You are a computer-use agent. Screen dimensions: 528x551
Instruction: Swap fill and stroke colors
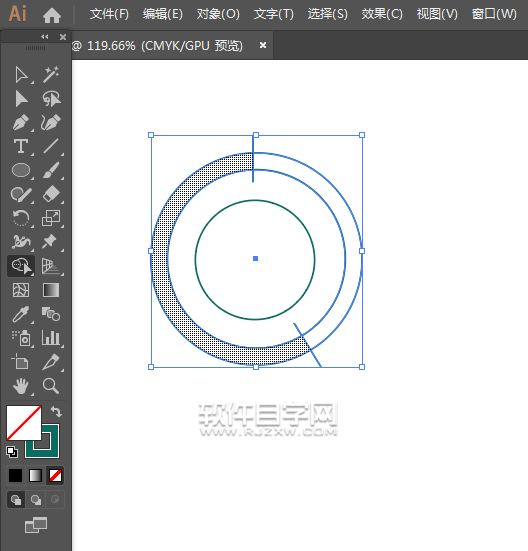(56, 411)
